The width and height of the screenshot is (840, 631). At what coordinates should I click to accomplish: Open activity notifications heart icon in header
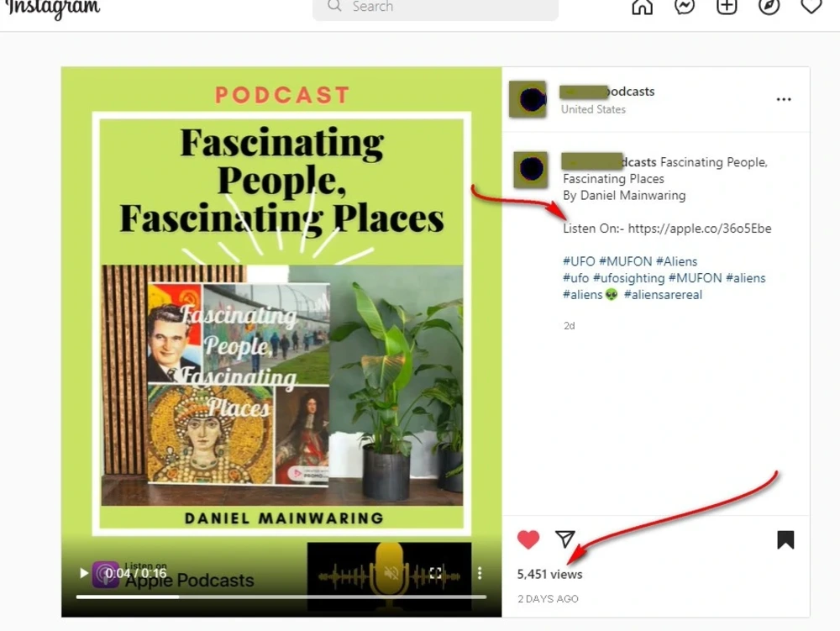(x=811, y=6)
